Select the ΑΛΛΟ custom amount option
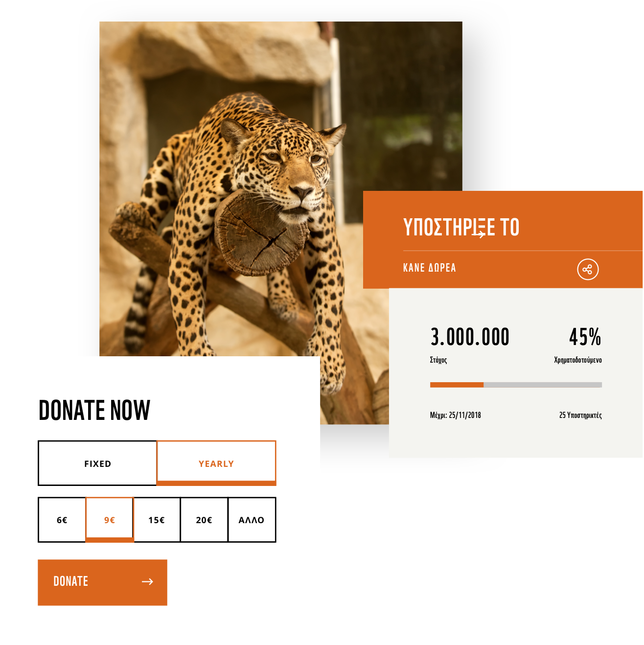Screen dimensions: 644x645 point(252,520)
